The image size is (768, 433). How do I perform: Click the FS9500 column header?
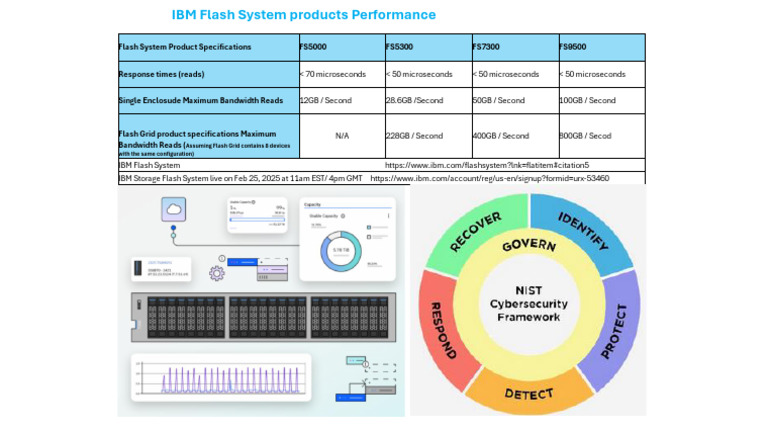602,47
